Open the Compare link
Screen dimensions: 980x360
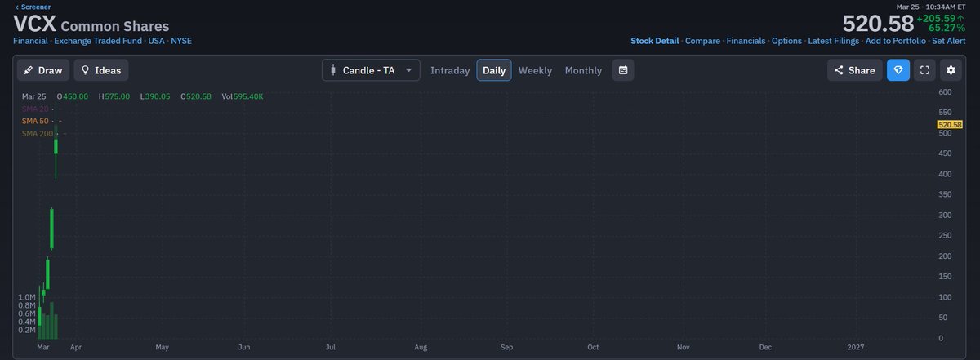(702, 41)
